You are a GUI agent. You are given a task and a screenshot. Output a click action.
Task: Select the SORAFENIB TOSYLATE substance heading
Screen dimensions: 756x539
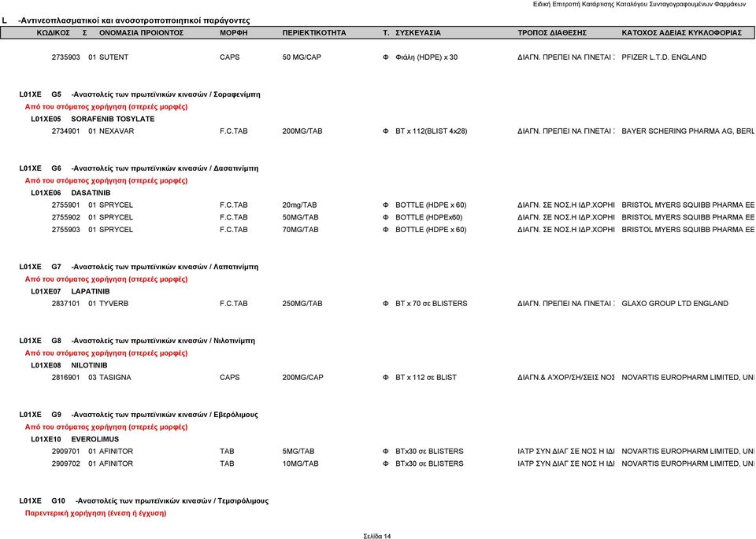(113, 119)
